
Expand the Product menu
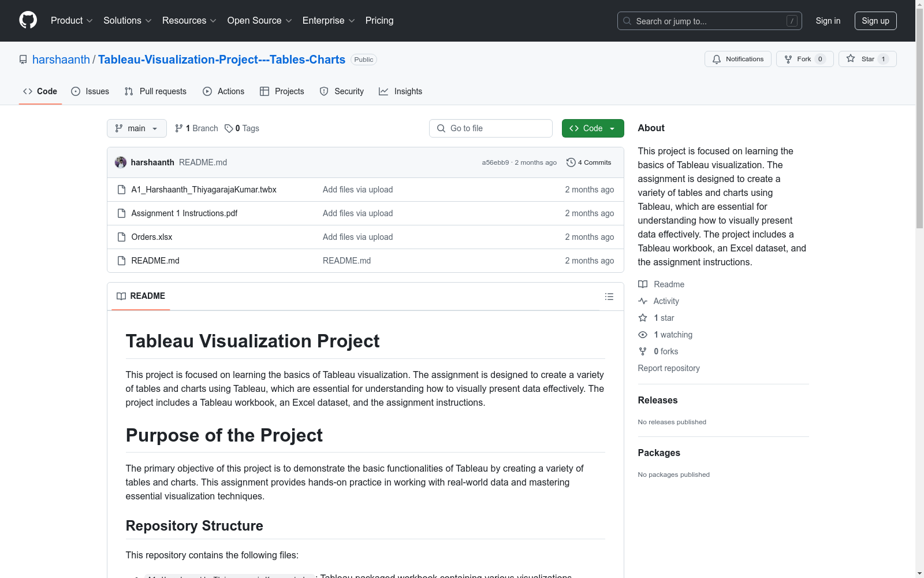click(72, 20)
